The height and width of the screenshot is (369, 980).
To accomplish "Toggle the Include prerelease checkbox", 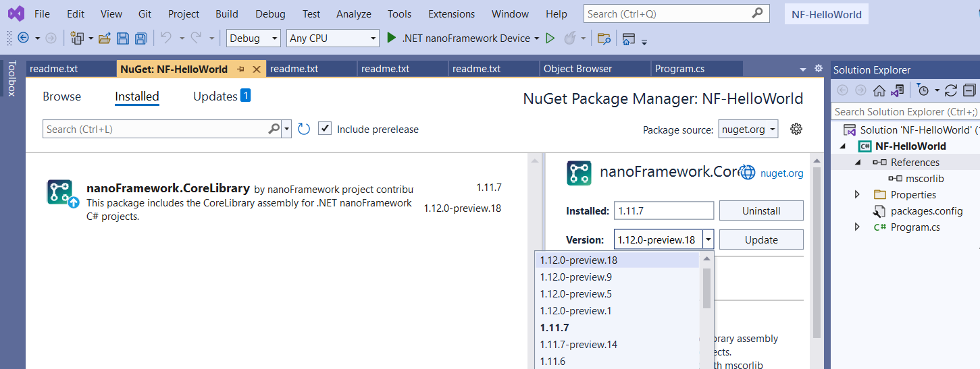I will [325, 129].
